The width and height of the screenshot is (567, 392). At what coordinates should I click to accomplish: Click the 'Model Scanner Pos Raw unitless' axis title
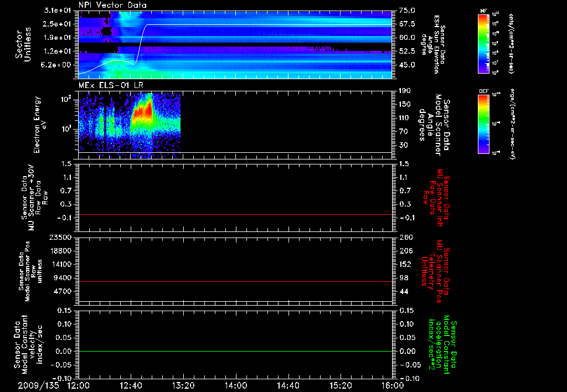click(30, 271)
